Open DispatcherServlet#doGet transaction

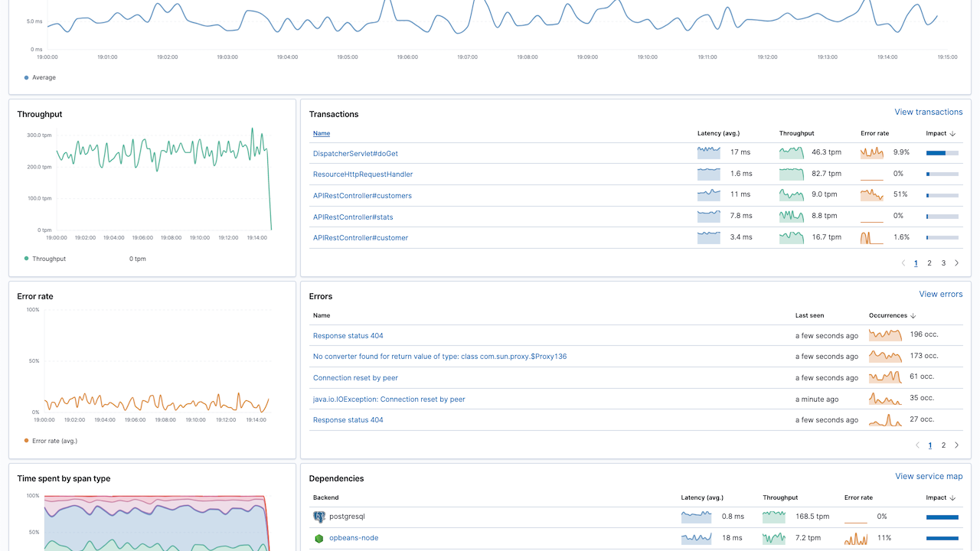click(x=355, y=154)
